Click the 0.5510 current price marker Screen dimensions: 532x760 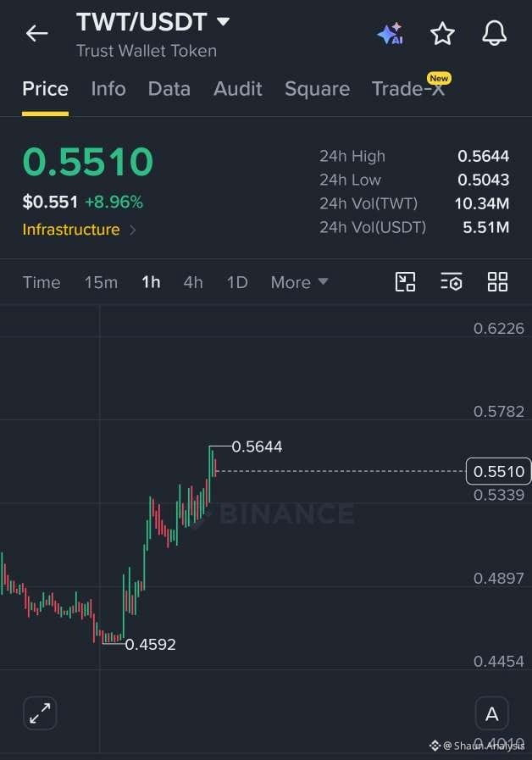pyautogui.click(x=498, y=471)
